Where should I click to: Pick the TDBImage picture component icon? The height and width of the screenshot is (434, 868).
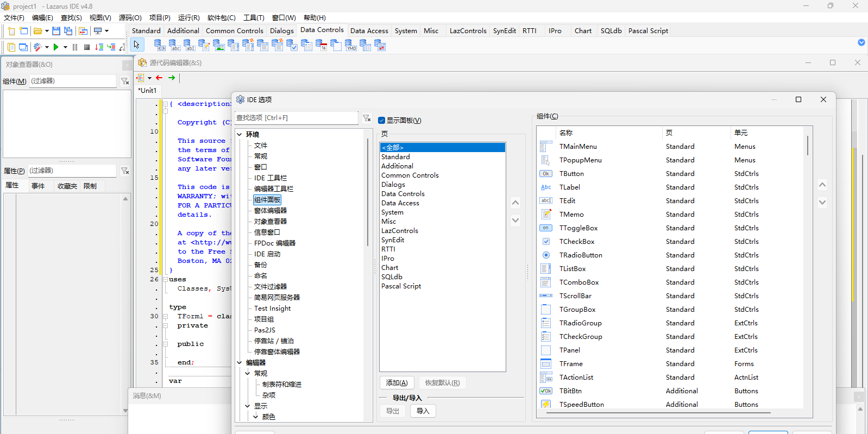click(x=218, y=45)
